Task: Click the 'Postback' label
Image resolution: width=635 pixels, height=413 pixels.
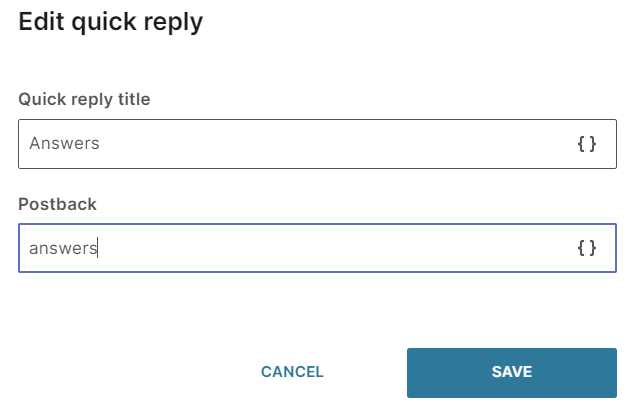Action: tap(57, 203)
